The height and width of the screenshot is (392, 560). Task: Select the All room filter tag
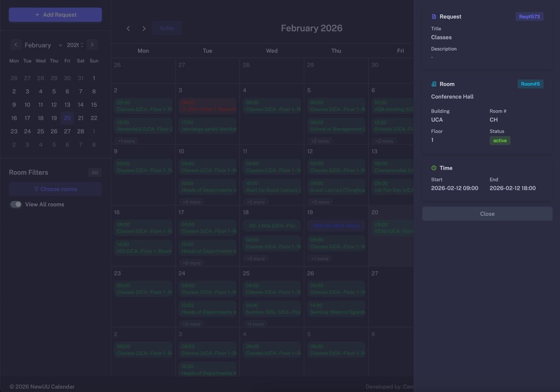point(94,172)
